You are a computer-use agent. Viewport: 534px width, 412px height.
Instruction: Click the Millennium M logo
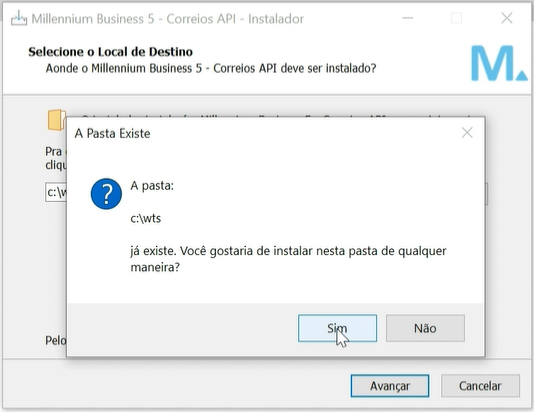(x=499, y=63)
